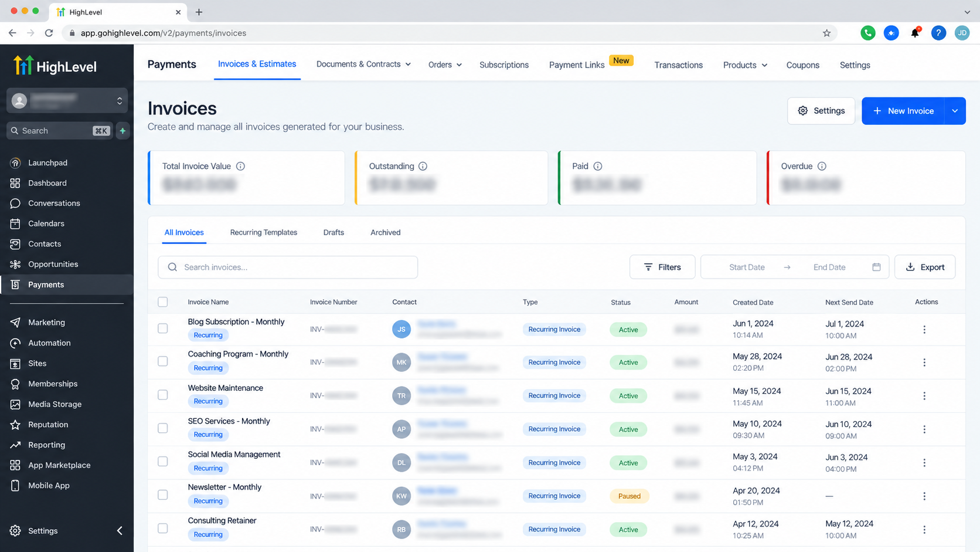980x552 pixels.
Task: Open the date range calendar icon
Action: (x=876, y=267)
